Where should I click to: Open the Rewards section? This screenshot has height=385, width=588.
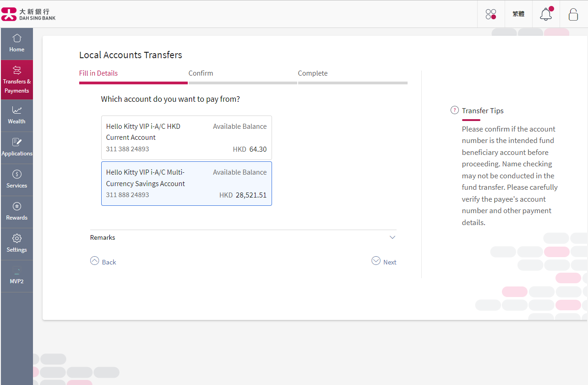pos(17,212)
